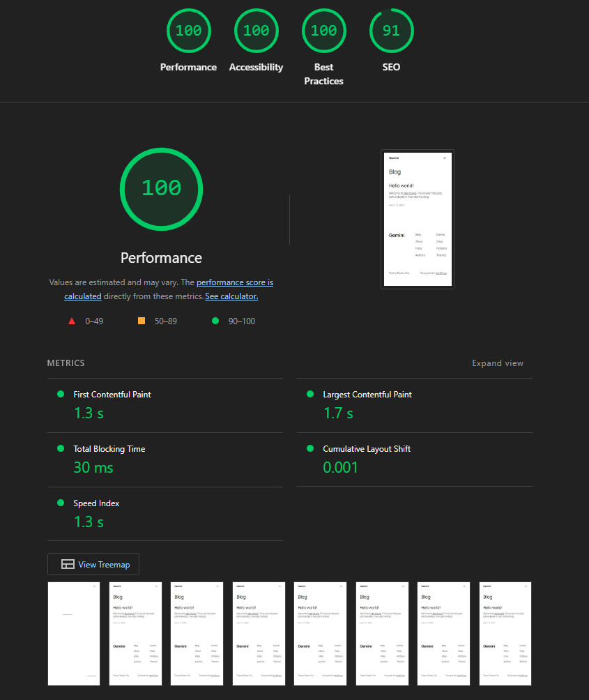
Task: Toggle Expand view for the metrics
Action: (x=497, y=363)
